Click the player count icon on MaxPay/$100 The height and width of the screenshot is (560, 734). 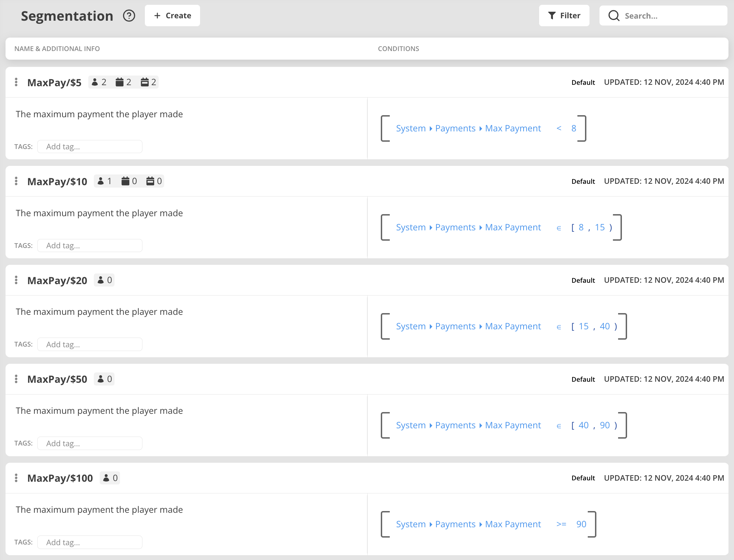(x=107, y=478)
